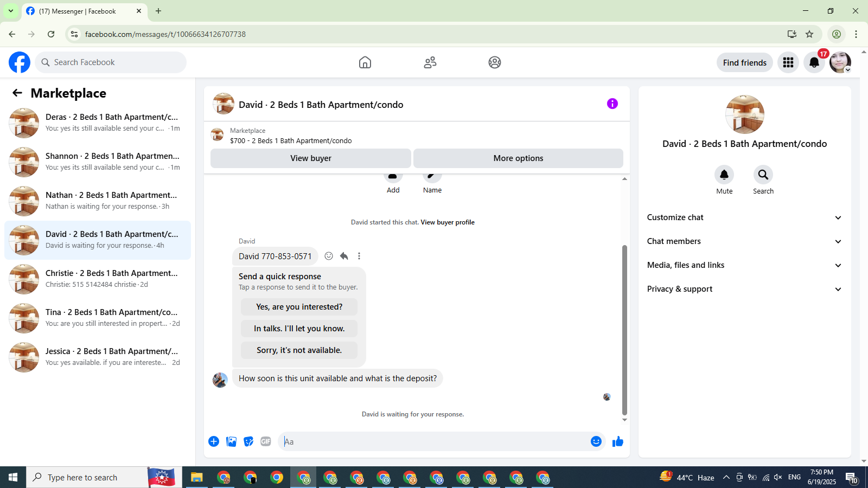This screenshot has width=868, height=488.
Task: Open the Facebook menu grid icon
Action: click(x=788, y=62)
